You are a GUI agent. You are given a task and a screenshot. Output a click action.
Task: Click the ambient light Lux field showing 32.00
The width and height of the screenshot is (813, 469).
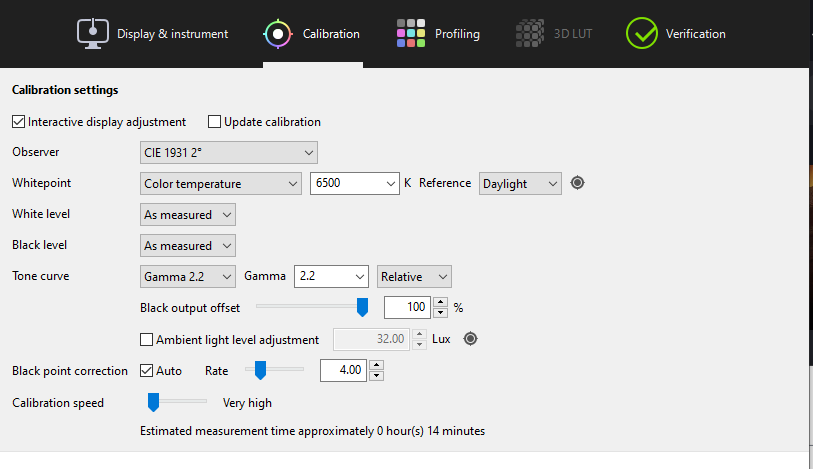tap(371, 339)
